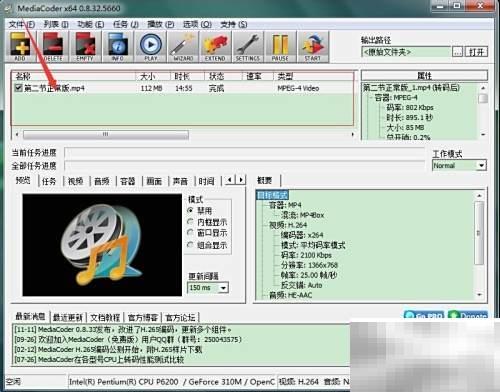The height and width of the screenshot is (392, 500).
Task: Open the INFO toolbar icon
Action: point(118,47)
